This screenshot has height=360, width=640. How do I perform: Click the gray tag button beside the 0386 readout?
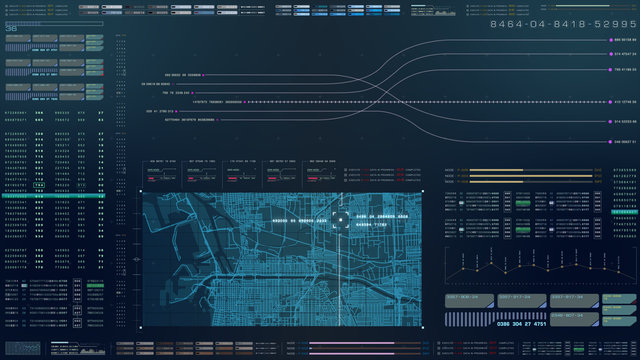(574, 319)
